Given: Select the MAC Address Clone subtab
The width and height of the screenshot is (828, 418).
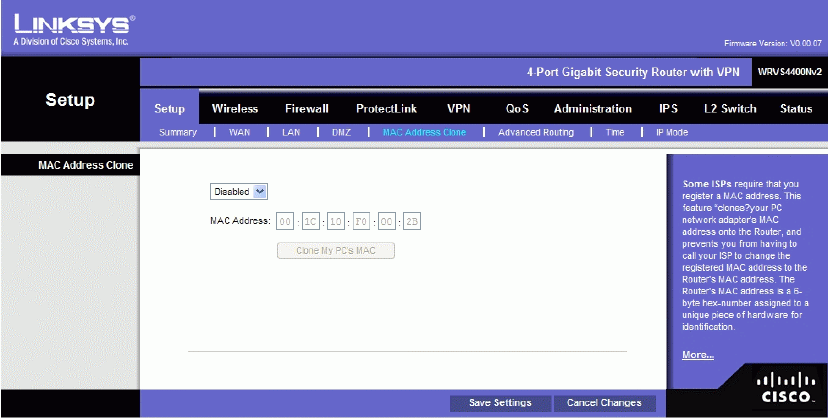Looking at the screenshot, I should [424, 132].
